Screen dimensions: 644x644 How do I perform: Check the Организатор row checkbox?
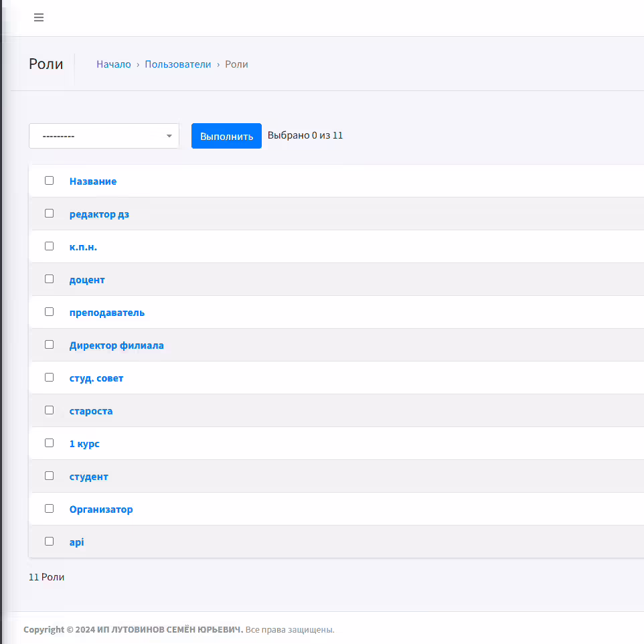pyautogui.click(x=50, y=509)
